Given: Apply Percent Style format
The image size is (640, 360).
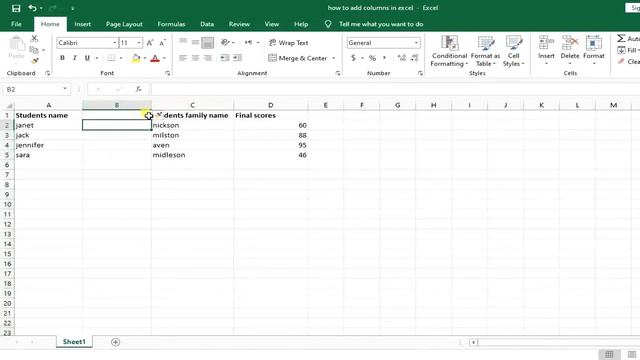Looking at the screenshot, I should coord(372,58).
